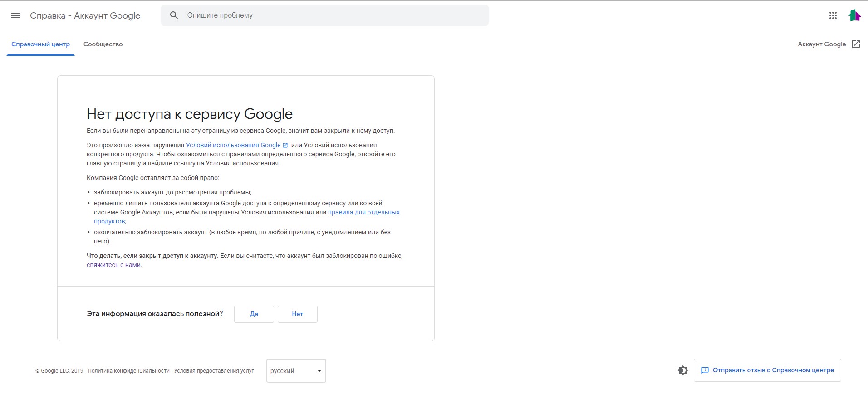Click the feedback speech-bubble icon
Image resolution: width=868 pixels, height=408 pixels.
705,370
